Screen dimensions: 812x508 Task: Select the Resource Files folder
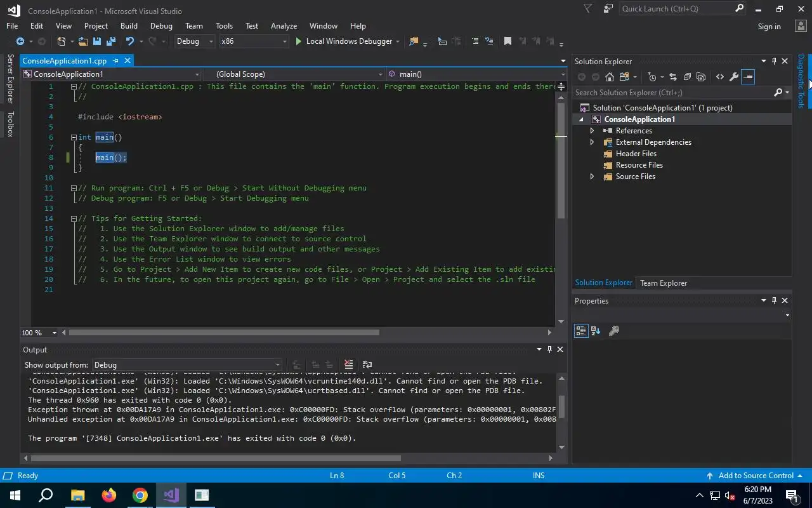click(x=639, y=165)
